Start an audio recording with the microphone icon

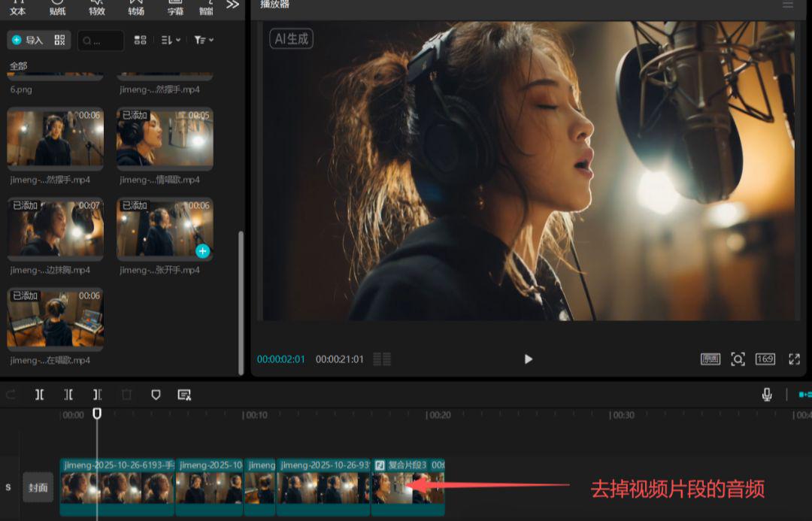point(765,394)
